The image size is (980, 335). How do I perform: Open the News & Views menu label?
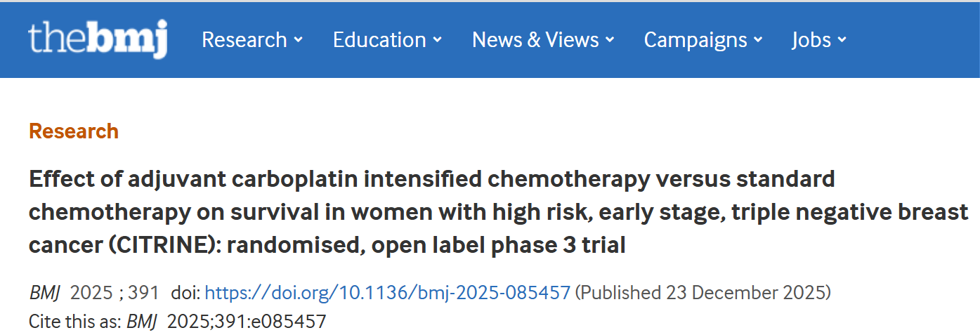535,40
